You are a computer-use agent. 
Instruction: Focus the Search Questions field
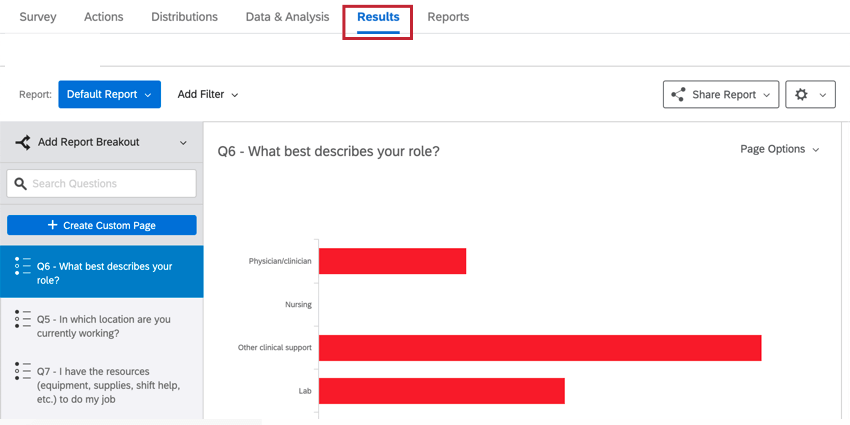pyautogui.click(x=110, y=184)
